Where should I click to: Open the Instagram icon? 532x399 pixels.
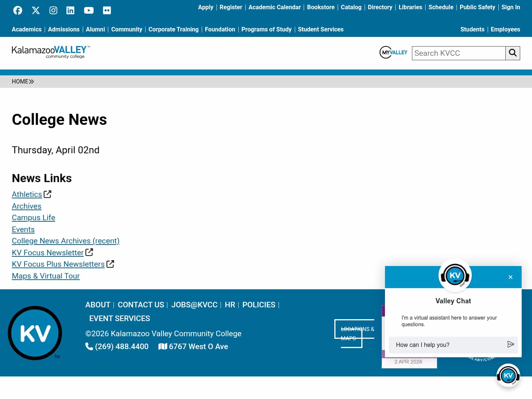[53, 10]
